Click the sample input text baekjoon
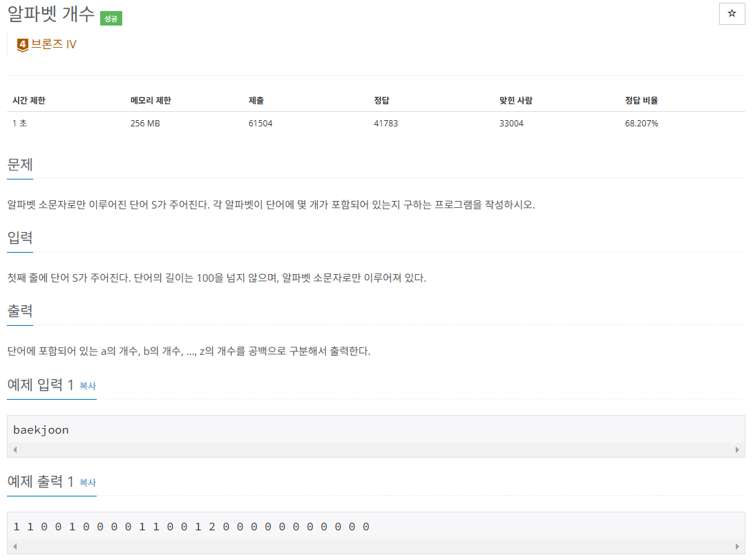 [41, 430]
